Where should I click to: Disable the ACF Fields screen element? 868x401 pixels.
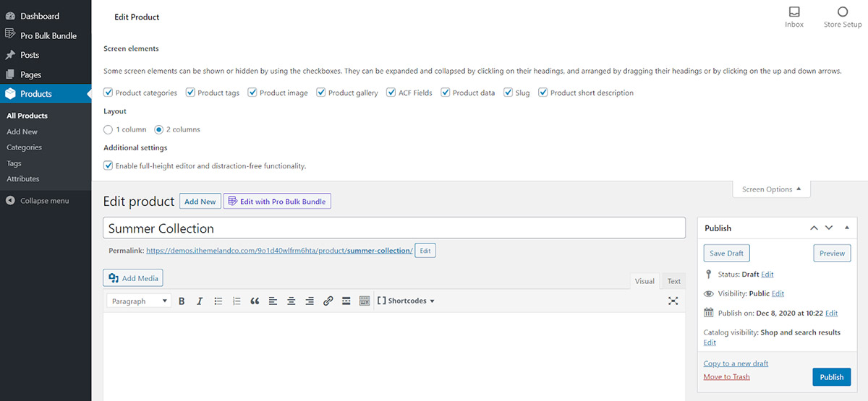point(391,92)
